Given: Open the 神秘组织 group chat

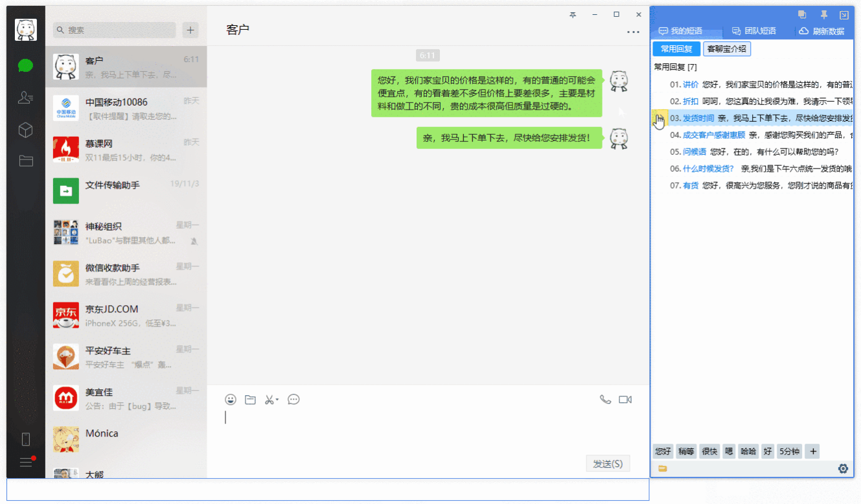Looking at the screenshot, I should (126, 233).
